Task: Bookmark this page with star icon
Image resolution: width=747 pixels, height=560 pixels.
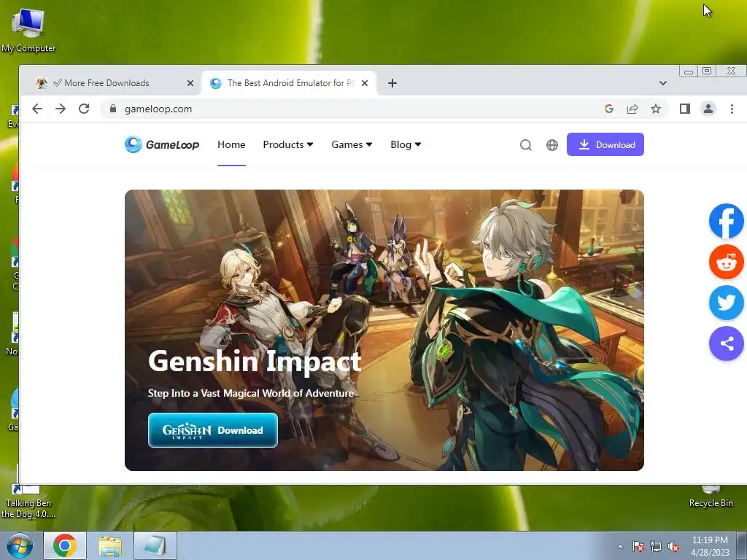Action: coord(656,109)
